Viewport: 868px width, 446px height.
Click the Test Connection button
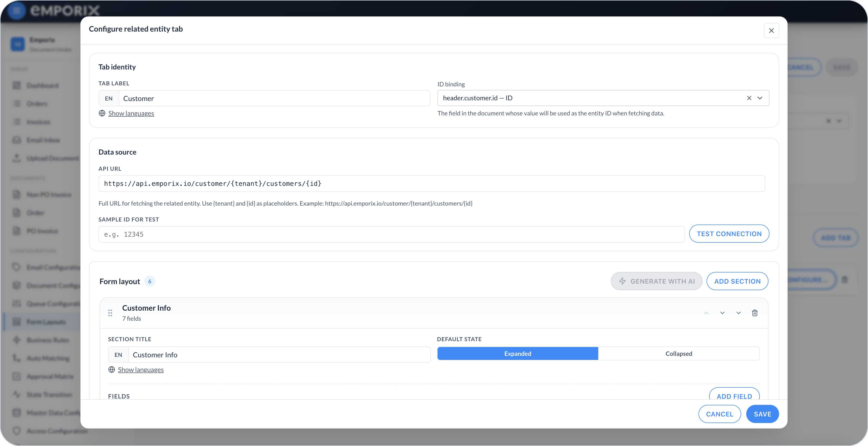(x=729, y=234)
